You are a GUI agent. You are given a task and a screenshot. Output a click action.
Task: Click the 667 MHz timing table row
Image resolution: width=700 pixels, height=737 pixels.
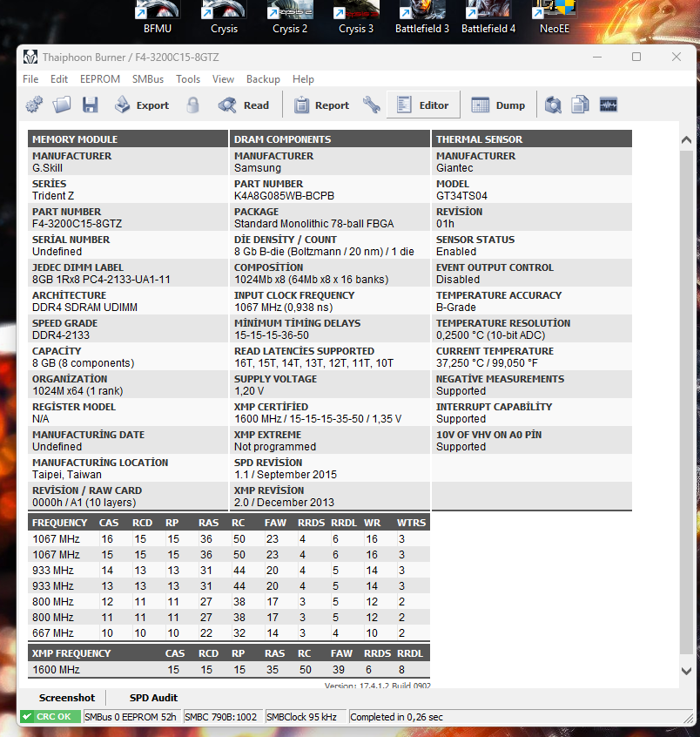229,632
